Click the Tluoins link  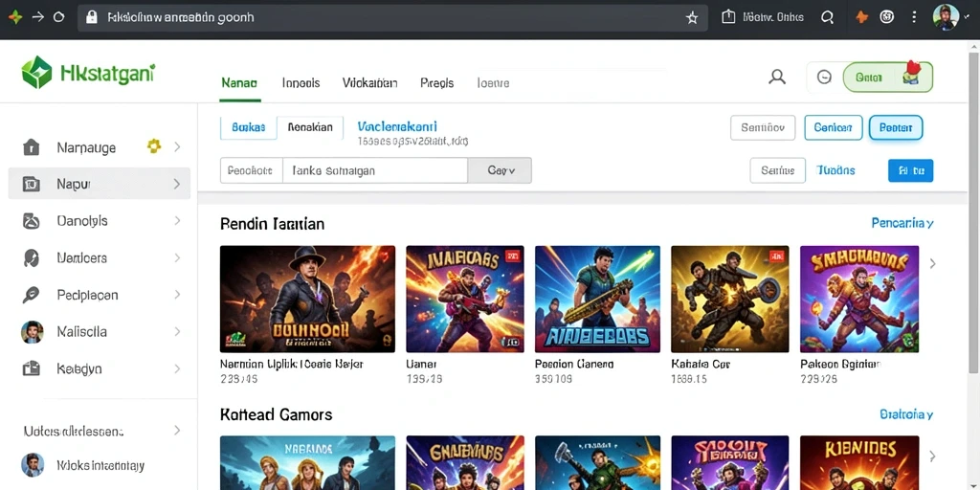tap(835, 170)
